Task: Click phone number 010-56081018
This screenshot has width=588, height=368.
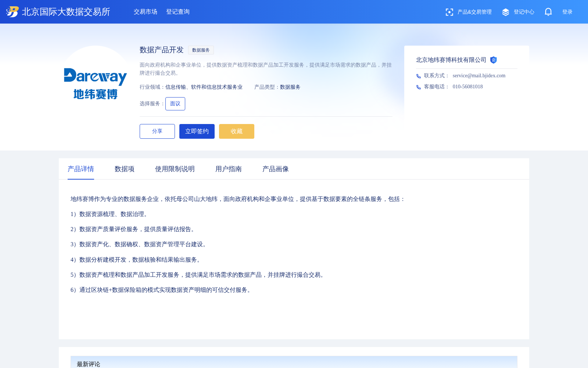Action: (468, 87)
